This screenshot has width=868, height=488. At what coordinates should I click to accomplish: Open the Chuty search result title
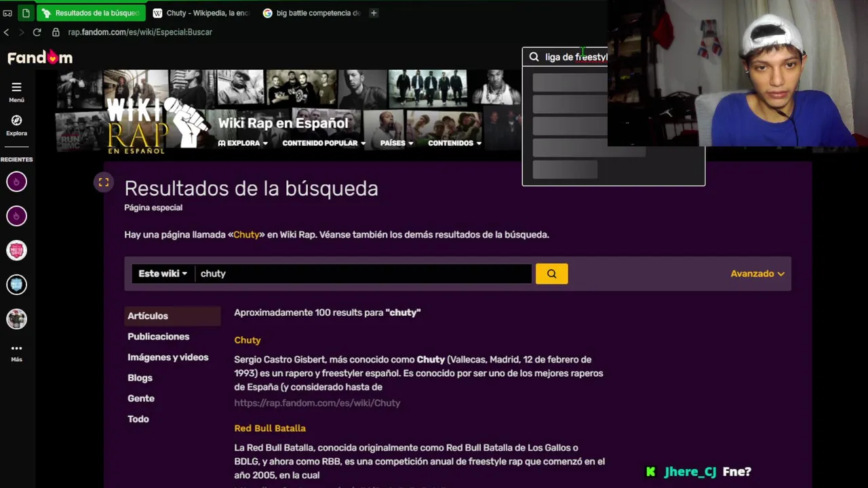point(248,340)
